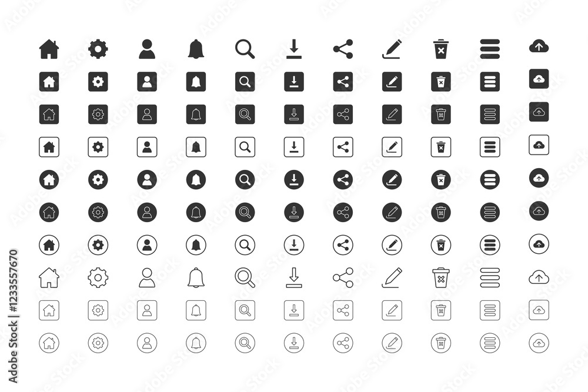The width and height of the screenshot is (588, 392).
Task: Click the outline share icon without any border
Action: (343, 278)
